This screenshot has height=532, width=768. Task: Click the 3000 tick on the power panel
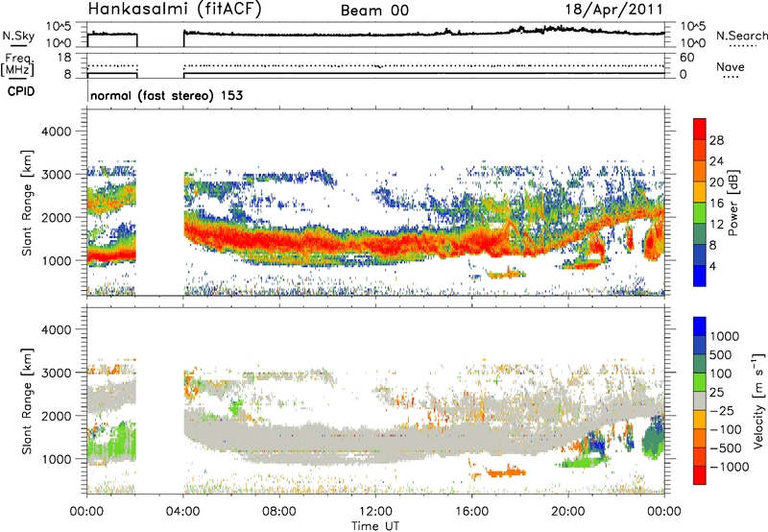coord(56,175)
